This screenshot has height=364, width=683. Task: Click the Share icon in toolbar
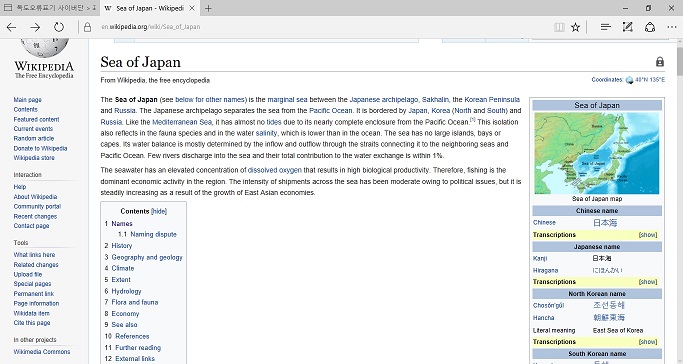650,27
